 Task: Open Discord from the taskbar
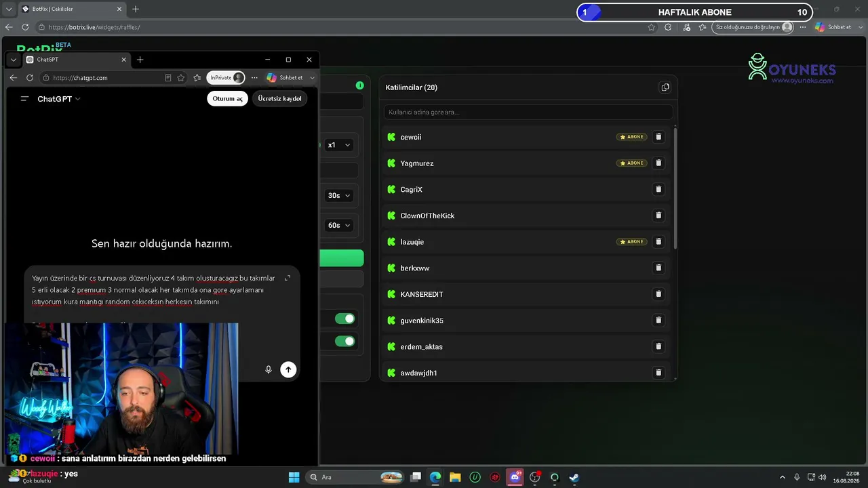pos(515,477)
